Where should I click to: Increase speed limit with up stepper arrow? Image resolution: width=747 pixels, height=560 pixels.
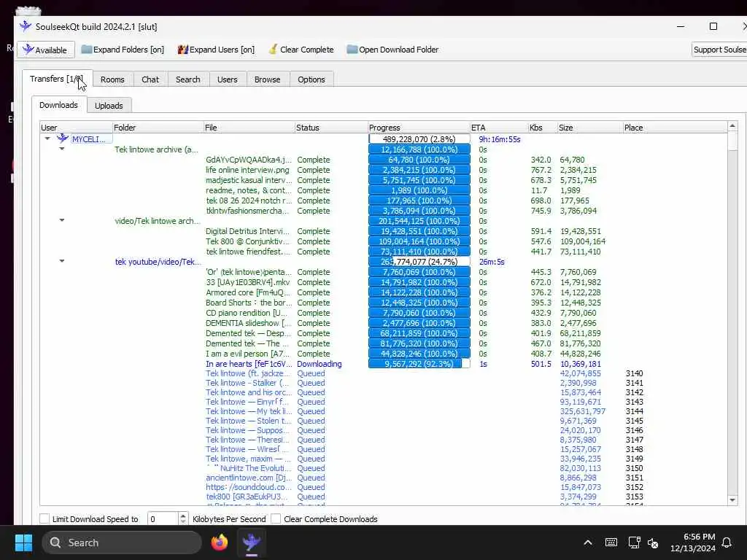183,516
